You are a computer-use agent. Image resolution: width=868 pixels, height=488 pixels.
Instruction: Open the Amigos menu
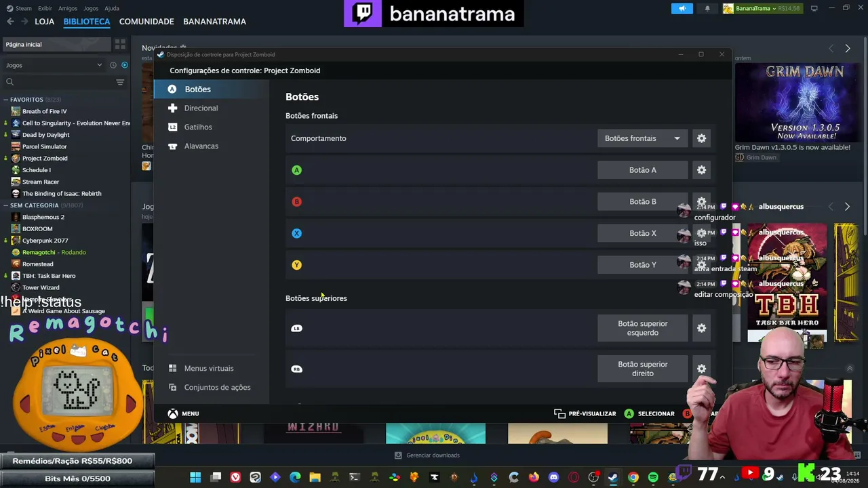[x=67, y=8]
